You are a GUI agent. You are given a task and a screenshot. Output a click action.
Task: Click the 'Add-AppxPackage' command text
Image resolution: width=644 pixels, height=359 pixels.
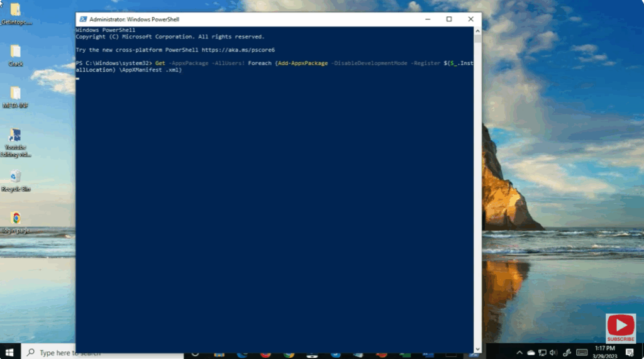tap(303, 64)
